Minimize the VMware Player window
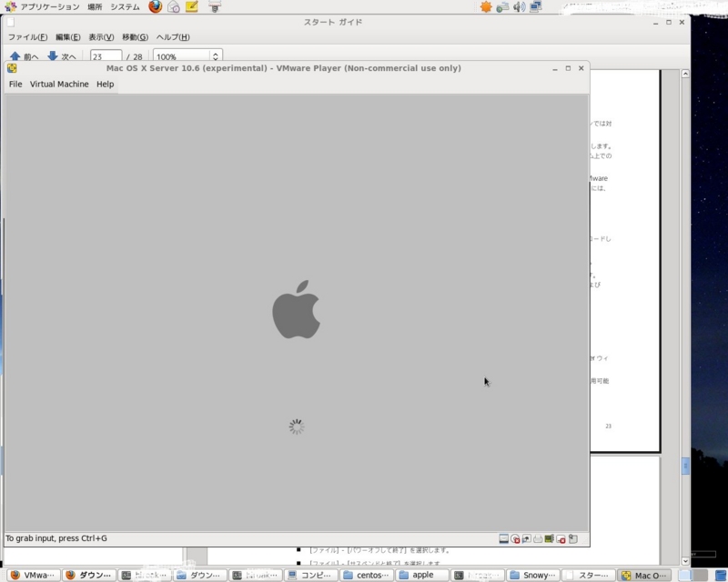728x582 pixels. (x=555, y=69)
